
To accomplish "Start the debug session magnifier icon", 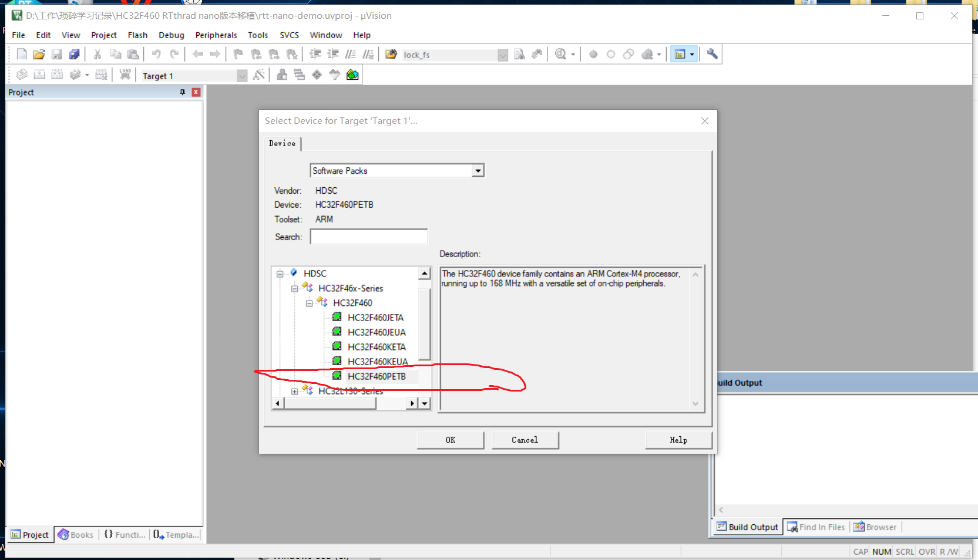I will pyautogui.click(x=561, y=55).
